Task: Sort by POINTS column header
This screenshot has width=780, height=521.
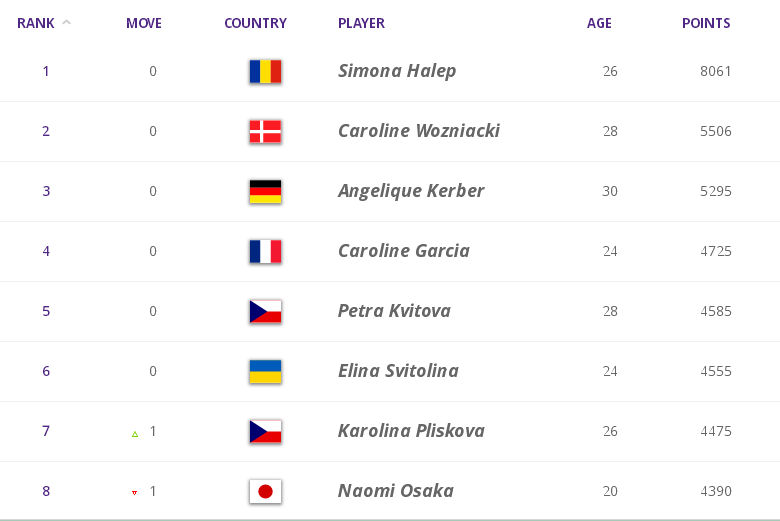Action: tap(706, 23)
